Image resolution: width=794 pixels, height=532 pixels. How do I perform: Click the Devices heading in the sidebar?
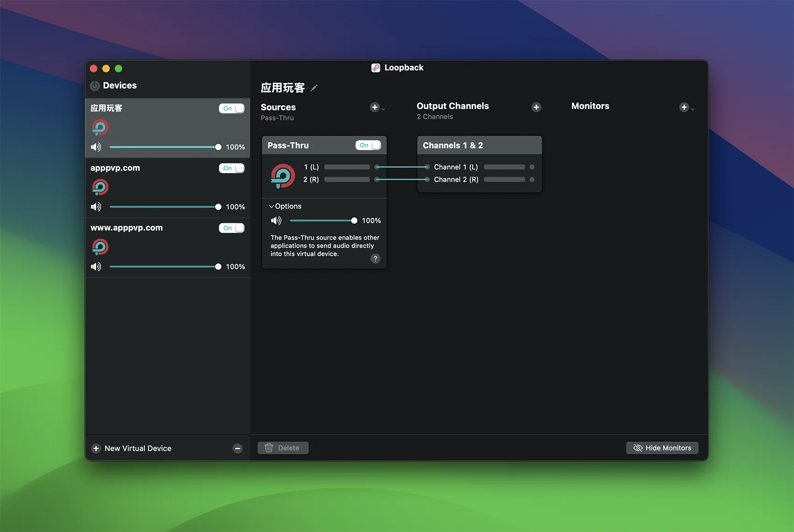click(x=120, y=85)
